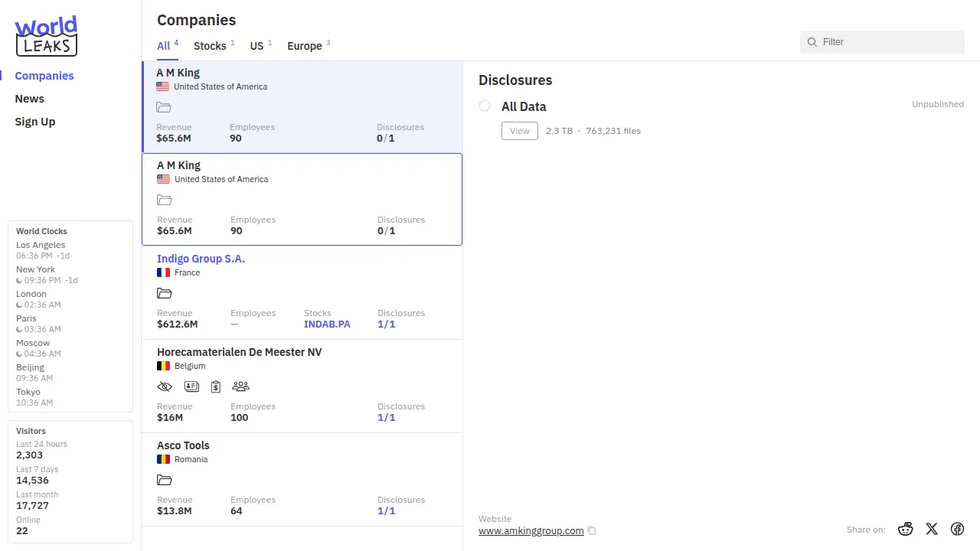Share on X (Twitter)
980x551 pixels.
pyautogui.click(x=932, y=529)
